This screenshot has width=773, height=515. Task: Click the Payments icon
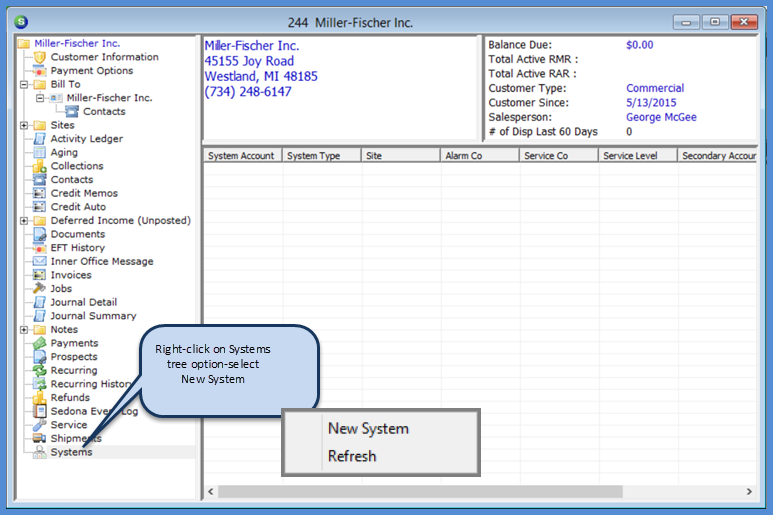(x=39, y=343)
